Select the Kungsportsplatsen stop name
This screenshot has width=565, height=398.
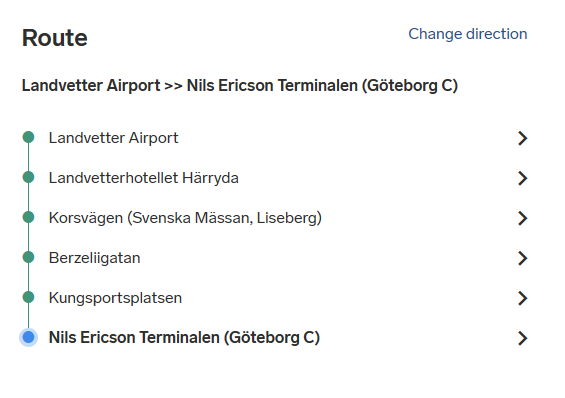[x=115, y=298]
